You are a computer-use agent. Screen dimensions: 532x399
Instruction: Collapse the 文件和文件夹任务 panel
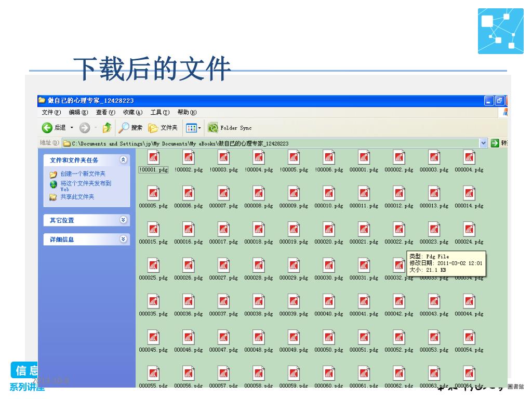coord(123,159)
